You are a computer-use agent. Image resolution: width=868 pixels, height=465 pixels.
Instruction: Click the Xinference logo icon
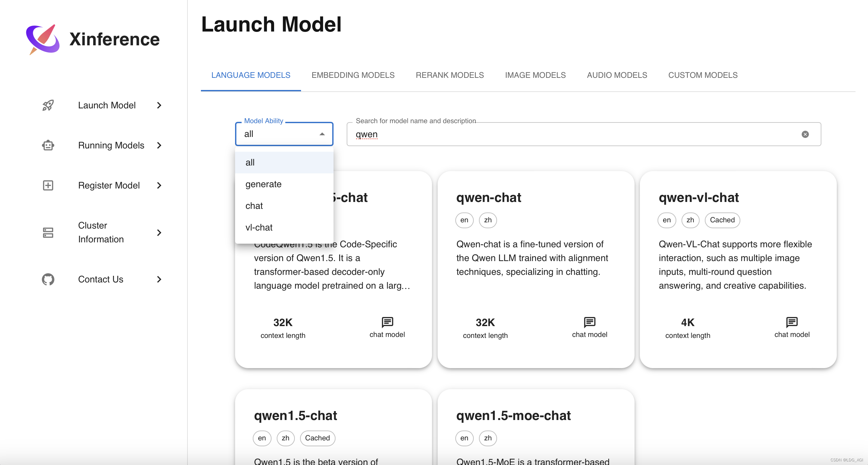pos(42,38)
